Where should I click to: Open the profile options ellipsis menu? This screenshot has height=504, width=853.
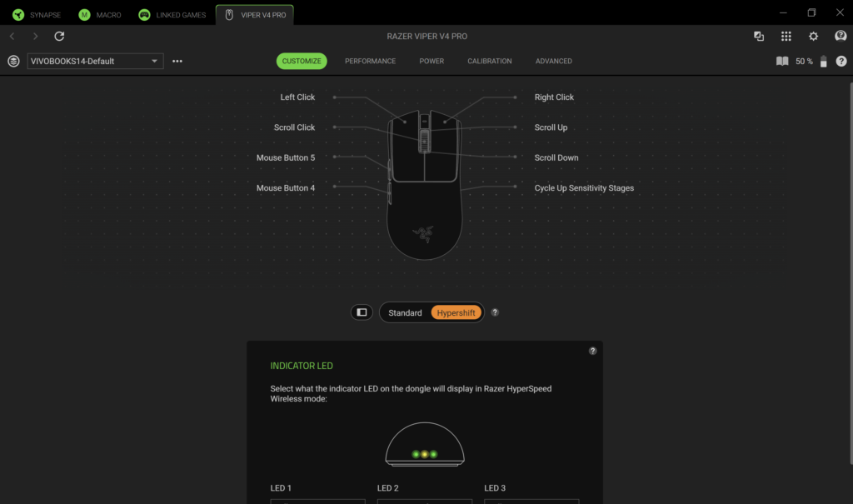click(x=177, y=61)
